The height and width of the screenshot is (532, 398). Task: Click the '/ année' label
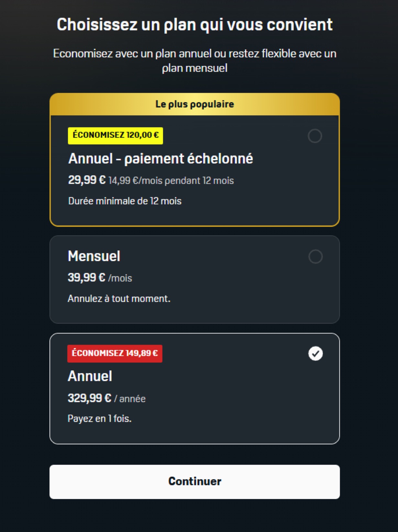tap(130, 399)
